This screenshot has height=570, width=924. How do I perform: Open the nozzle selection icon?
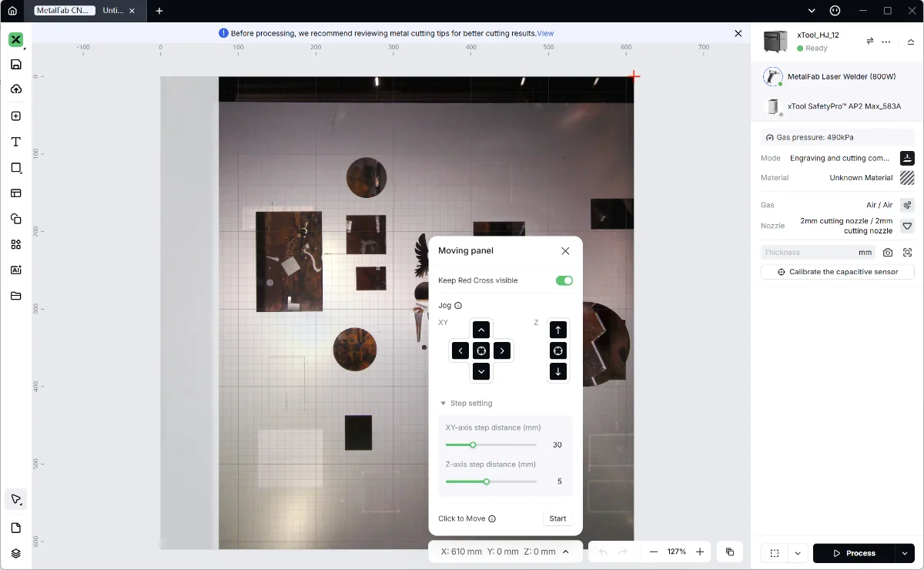coord(907,226)
